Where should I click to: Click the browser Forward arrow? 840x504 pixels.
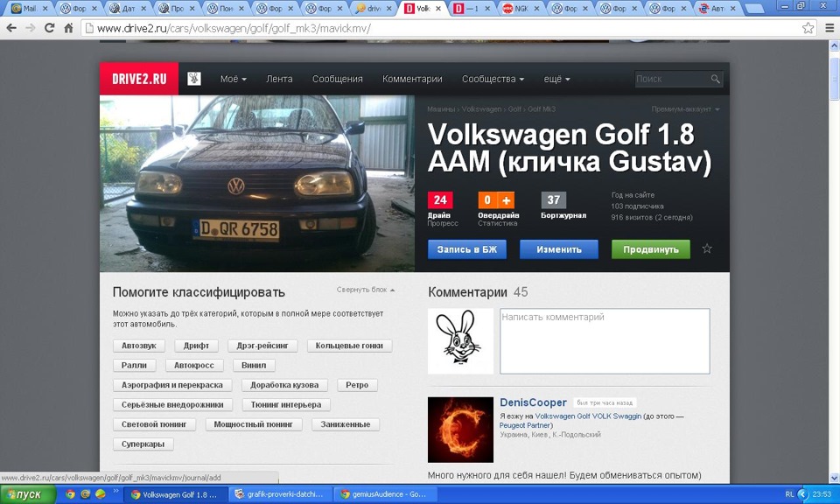pyautogui.click(x=30, y=28)
